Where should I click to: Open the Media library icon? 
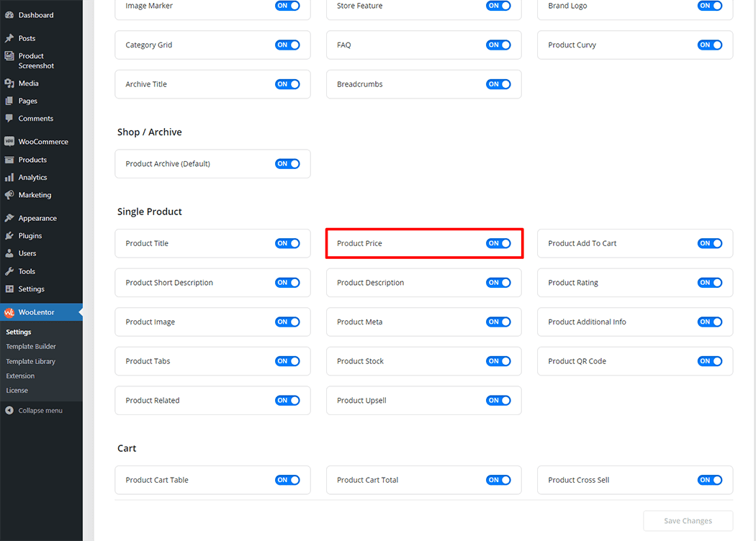10,83
